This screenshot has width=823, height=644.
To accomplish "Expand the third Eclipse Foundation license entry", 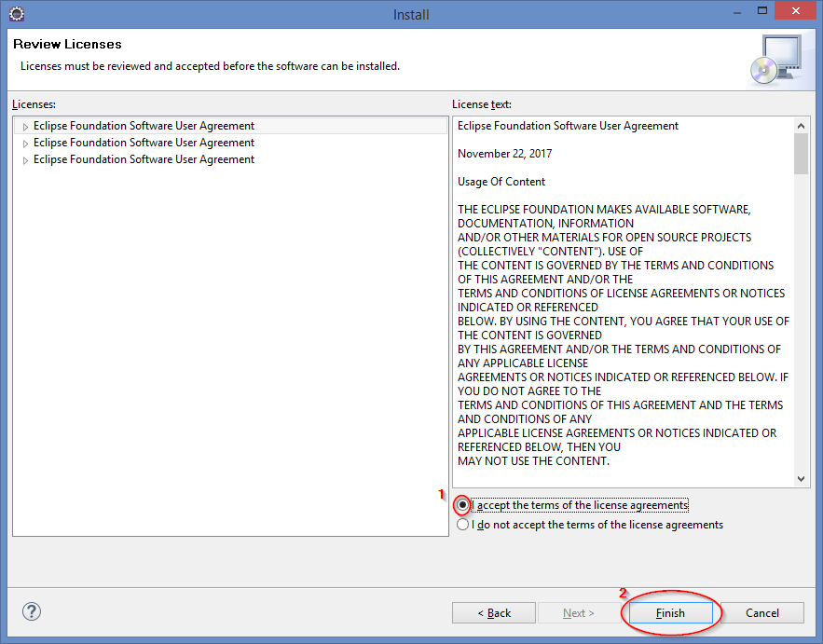I will 25,160.
